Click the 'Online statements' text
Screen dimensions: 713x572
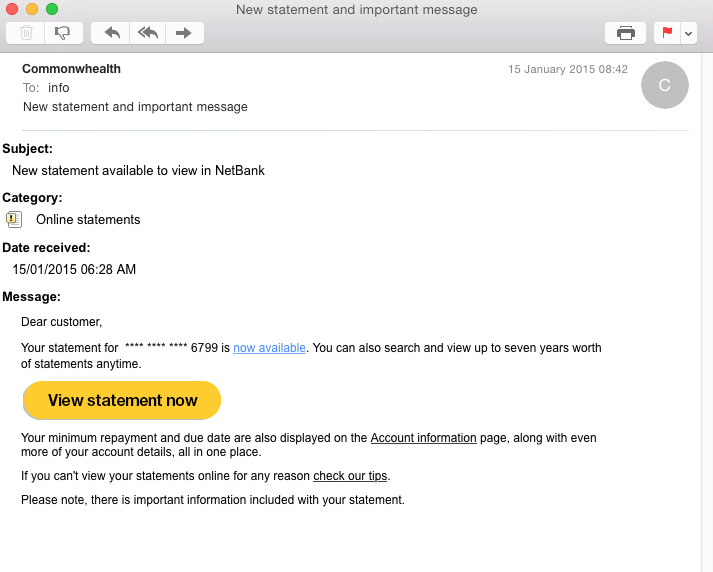(88, 220)
